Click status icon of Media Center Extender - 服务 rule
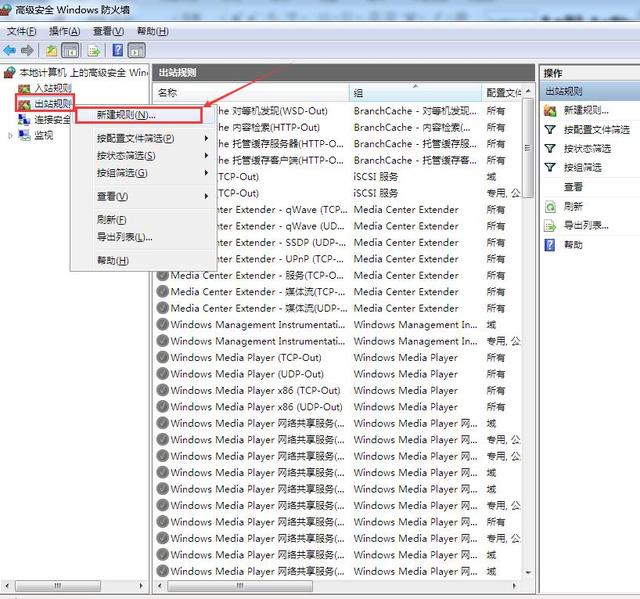This screenshot has width=640, height=599. point(162,275)
